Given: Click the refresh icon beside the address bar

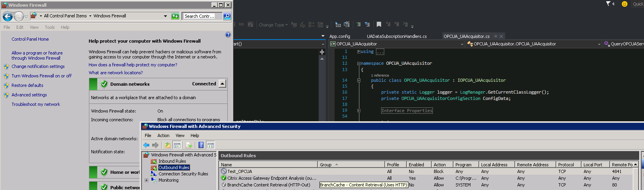Looking at the screenshot, I should tap(175, 16).
